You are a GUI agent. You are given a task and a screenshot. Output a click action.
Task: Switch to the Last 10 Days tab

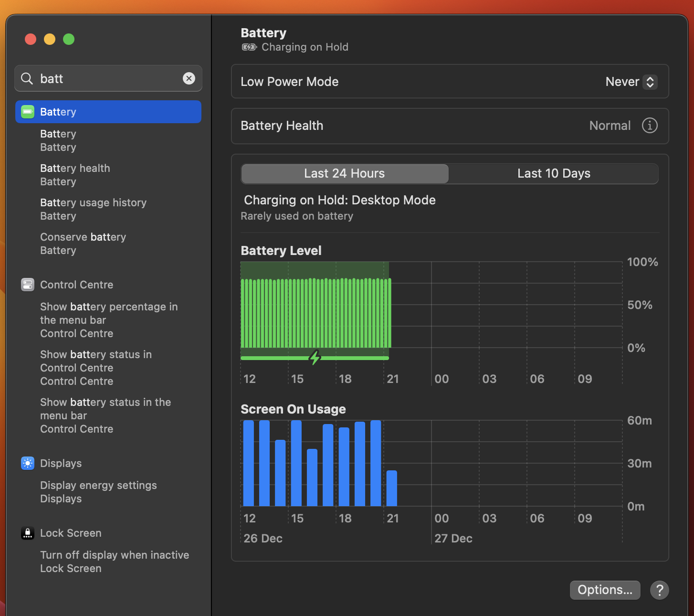tap(554, 173)
